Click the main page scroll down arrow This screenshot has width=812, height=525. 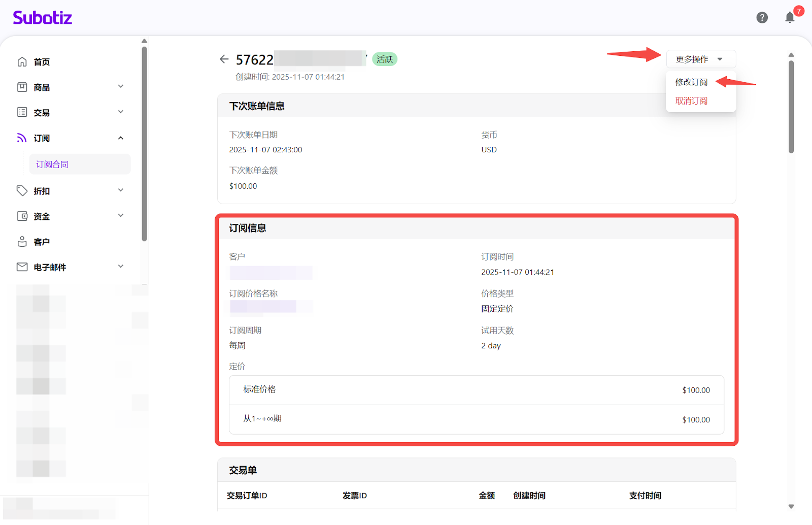point(791,506)
